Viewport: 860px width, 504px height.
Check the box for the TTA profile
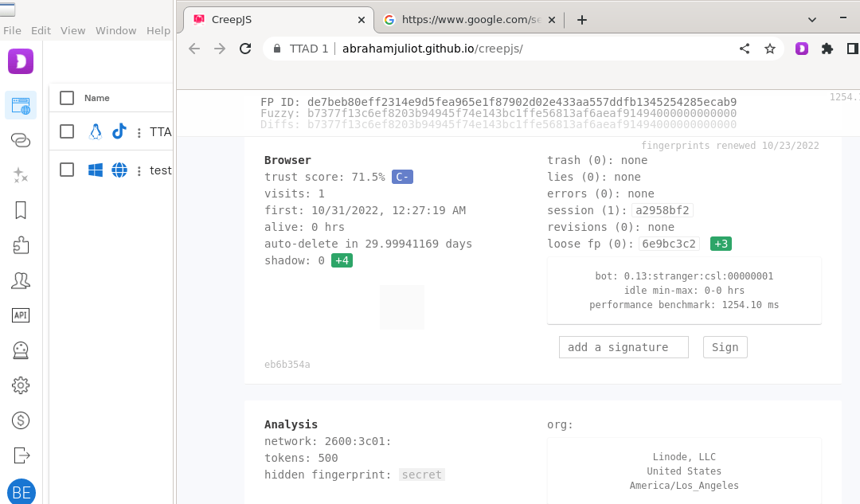click(x=67, y=131)
